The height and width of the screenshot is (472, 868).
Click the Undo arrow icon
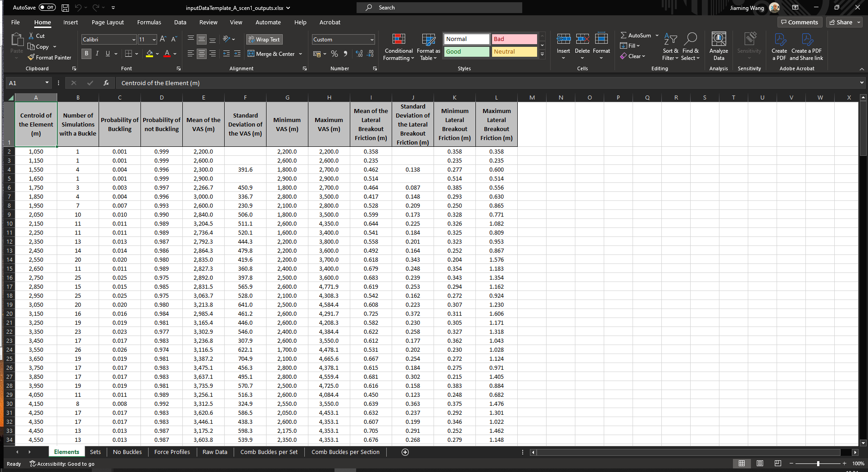78,8
